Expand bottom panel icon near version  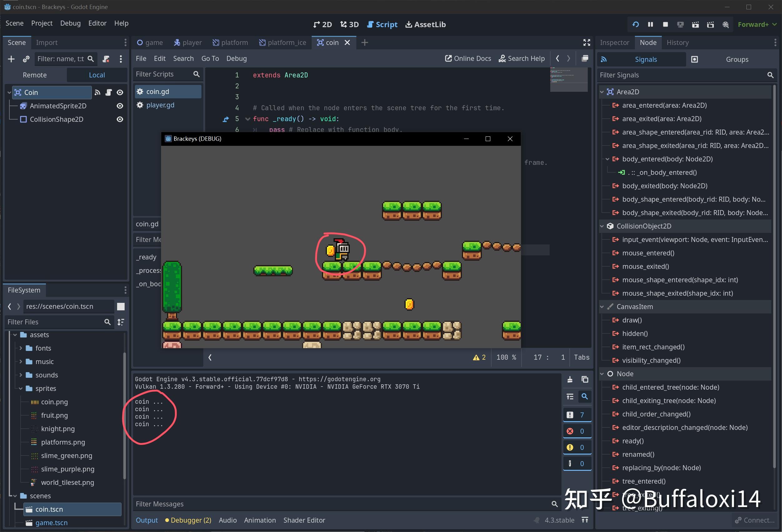coord(585,520)
